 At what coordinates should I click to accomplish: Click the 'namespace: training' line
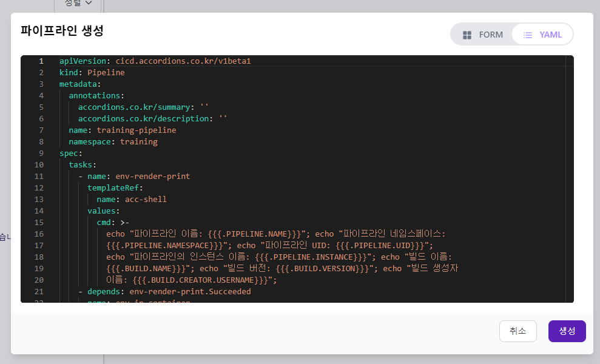(x=113, y=141)
